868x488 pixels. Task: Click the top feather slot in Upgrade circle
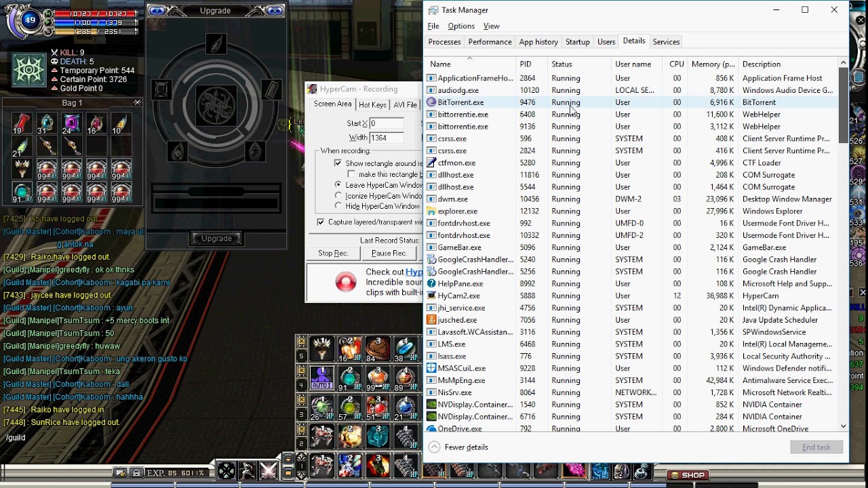pyautogui.click(x=216, y=45)
